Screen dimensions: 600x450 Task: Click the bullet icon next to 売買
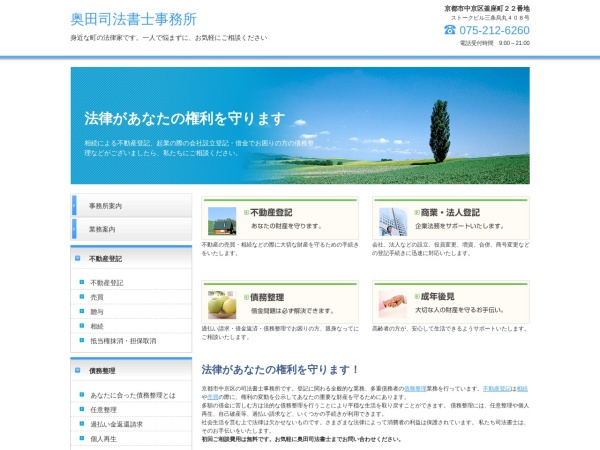[x=82, y=297]
